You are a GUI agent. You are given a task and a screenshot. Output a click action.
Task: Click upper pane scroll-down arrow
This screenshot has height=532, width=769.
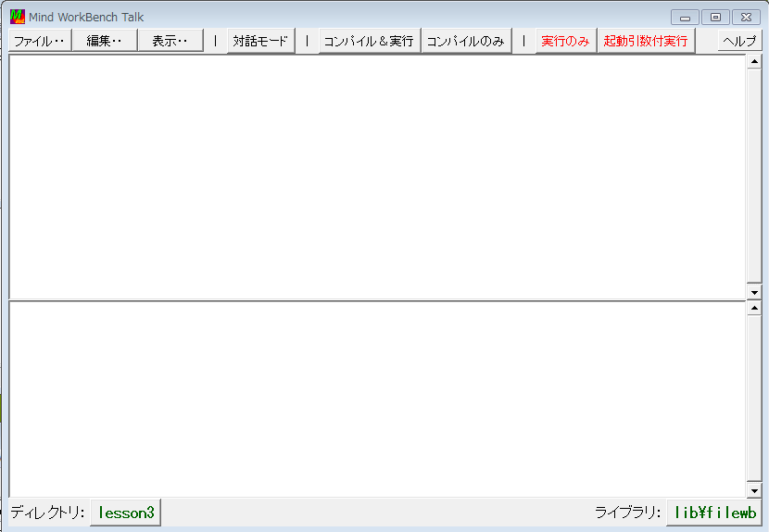click(x=754, y=292)
